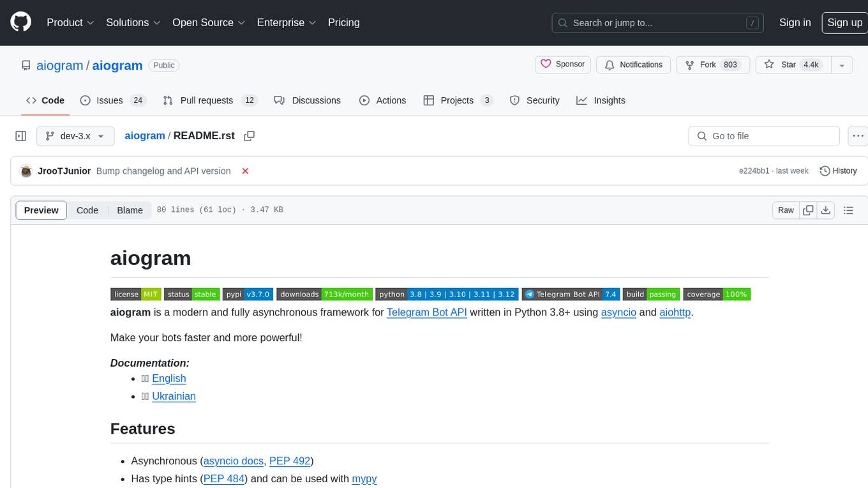This screenshot has height=488, width=868.
Task: Switch to the Code tab
Action: click(x=45, y=100)
